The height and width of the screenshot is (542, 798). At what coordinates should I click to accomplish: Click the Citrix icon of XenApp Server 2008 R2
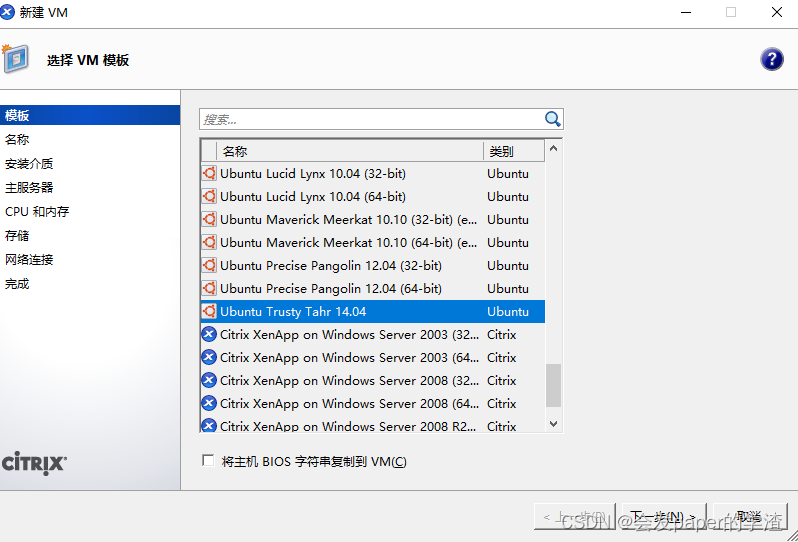coord(209,425)
